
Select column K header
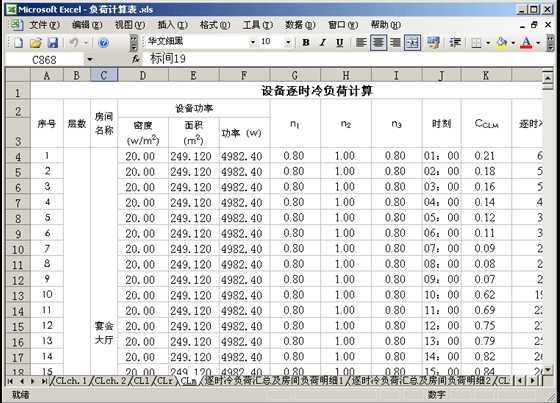[486, 75]
